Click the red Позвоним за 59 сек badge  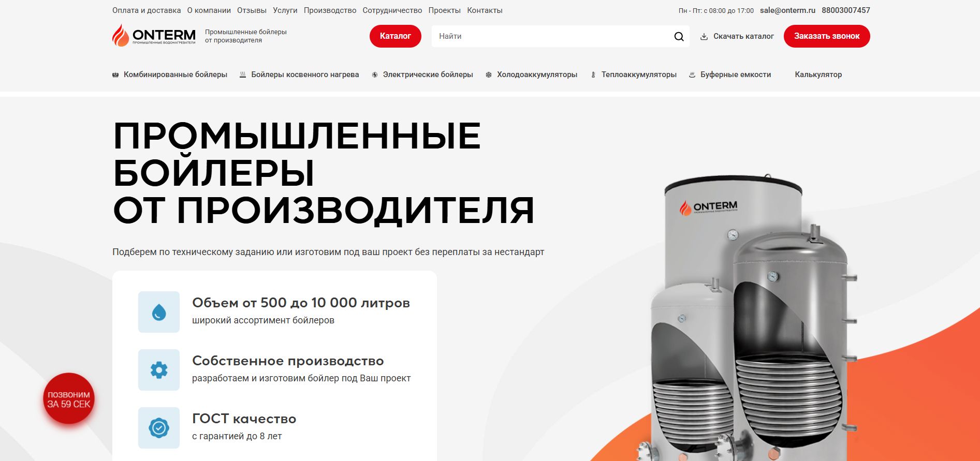pos(69,399)
